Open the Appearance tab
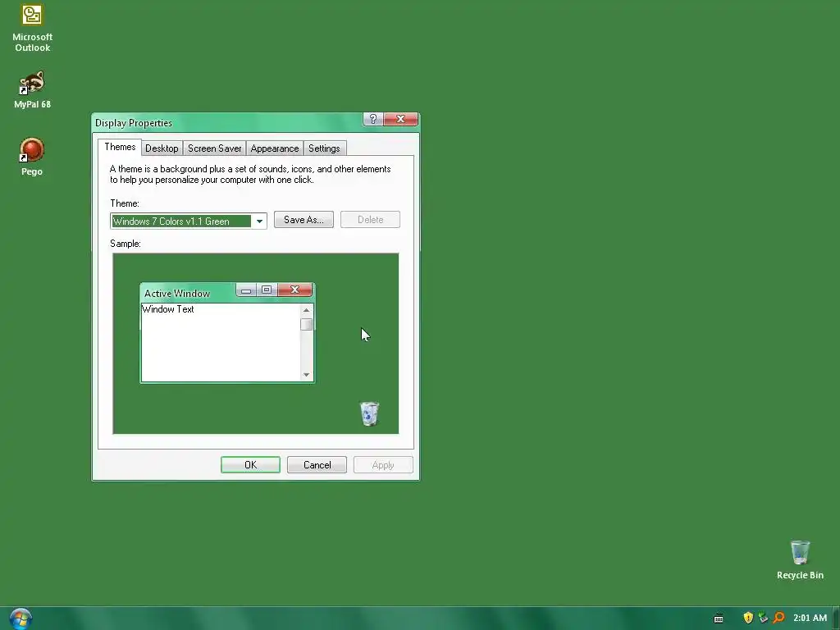Image resolution: width=840 pixels, height=630 pixels. point(274,148)
